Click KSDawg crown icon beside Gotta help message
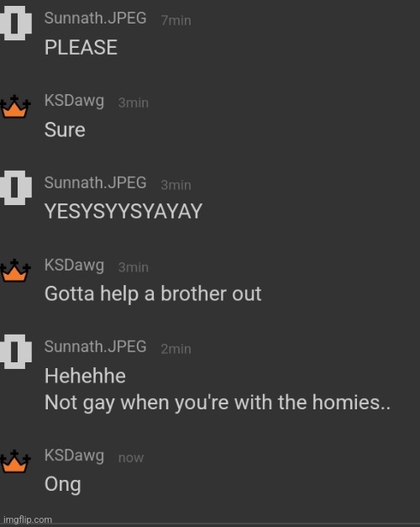Screen dimensions: 420x527 tap(15, 271)
